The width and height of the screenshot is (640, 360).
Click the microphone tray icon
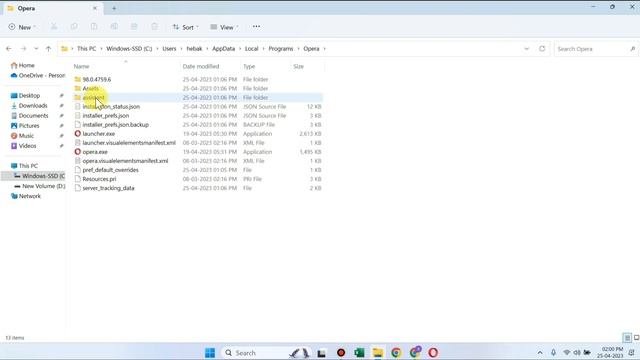coord(553,353)
